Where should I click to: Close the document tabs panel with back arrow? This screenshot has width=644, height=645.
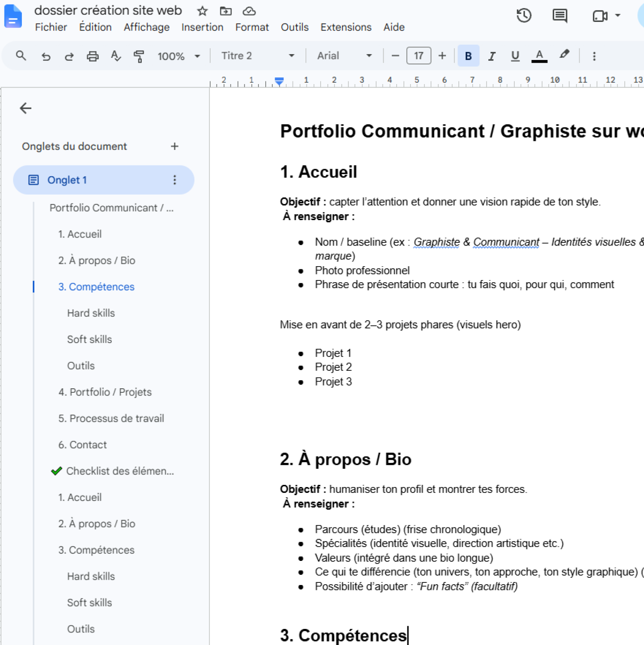(25, 108)
